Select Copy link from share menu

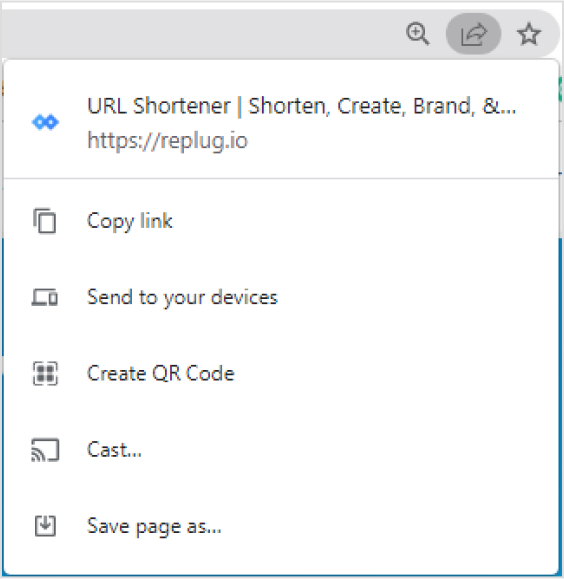[281, 221]
